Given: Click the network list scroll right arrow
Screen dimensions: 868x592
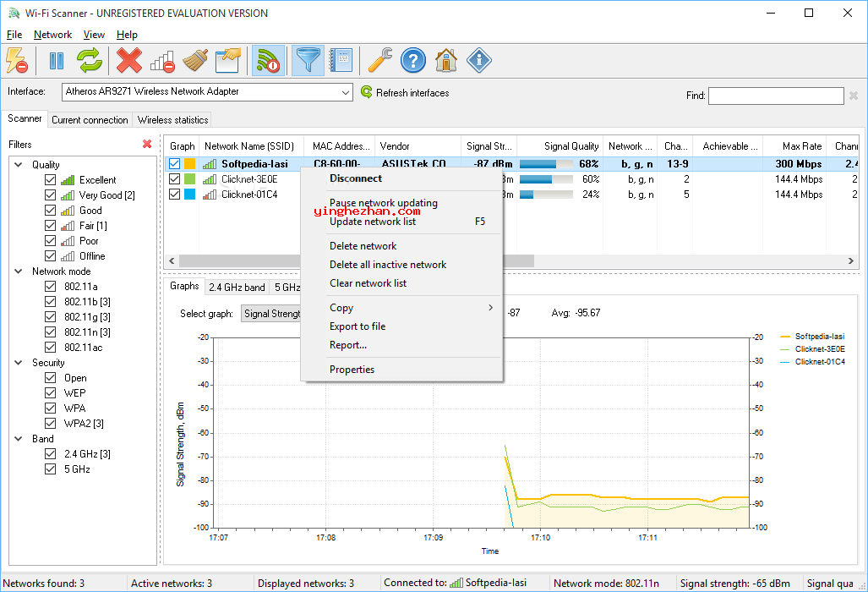Looking at the screenshot, I should click(x=851, y=260).
